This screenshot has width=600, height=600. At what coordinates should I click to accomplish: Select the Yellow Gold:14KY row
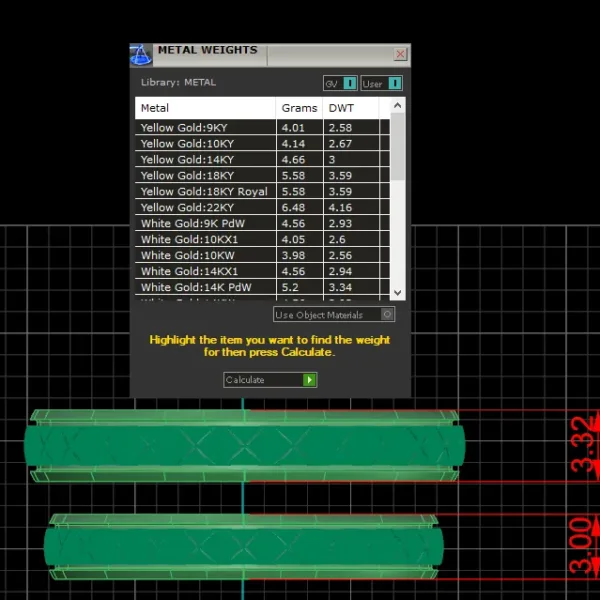click(262, 160)
